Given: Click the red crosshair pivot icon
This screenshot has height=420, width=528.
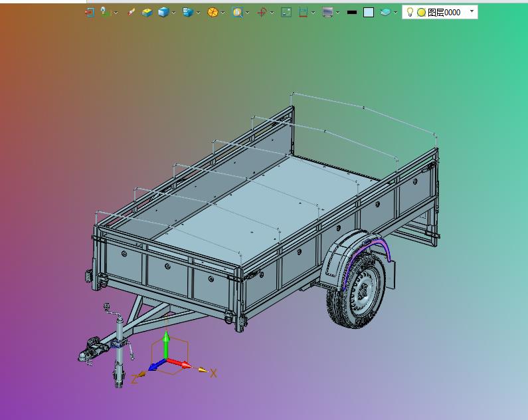Looking at the screenshot, I should point(262,13).
